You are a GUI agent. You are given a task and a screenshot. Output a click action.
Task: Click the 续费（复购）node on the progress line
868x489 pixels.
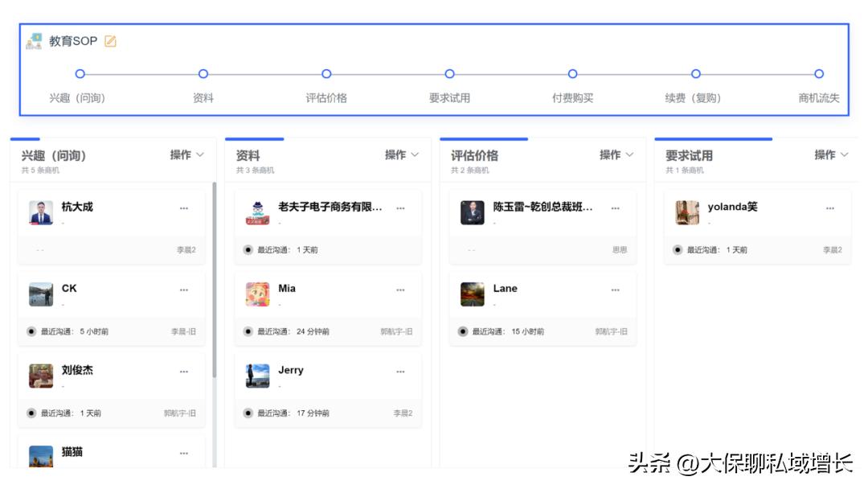tap(695, 73)
